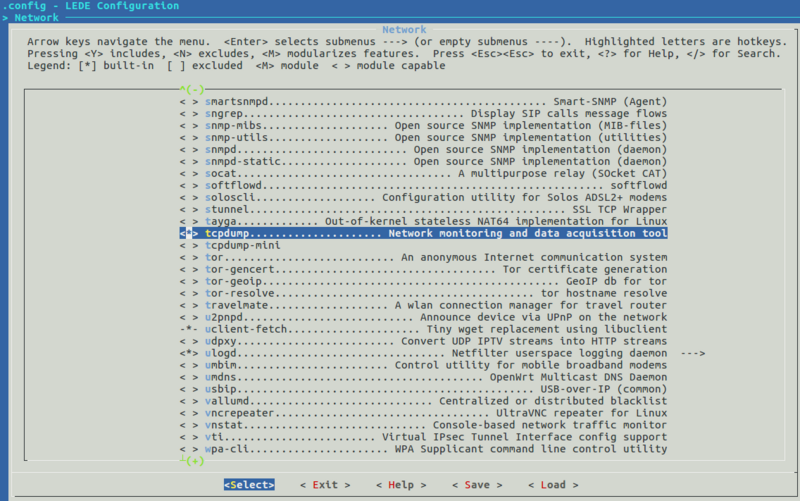
Task: Select the tor-gencert certificate generation row
Action: (423, 269)
